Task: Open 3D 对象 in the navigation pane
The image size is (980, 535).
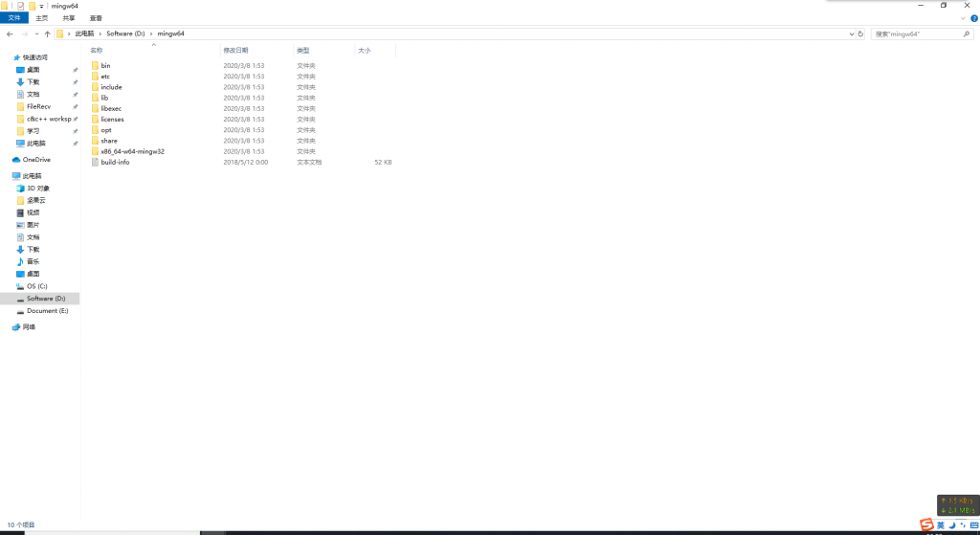Action: pyautogui.click(x=38, y=189)
